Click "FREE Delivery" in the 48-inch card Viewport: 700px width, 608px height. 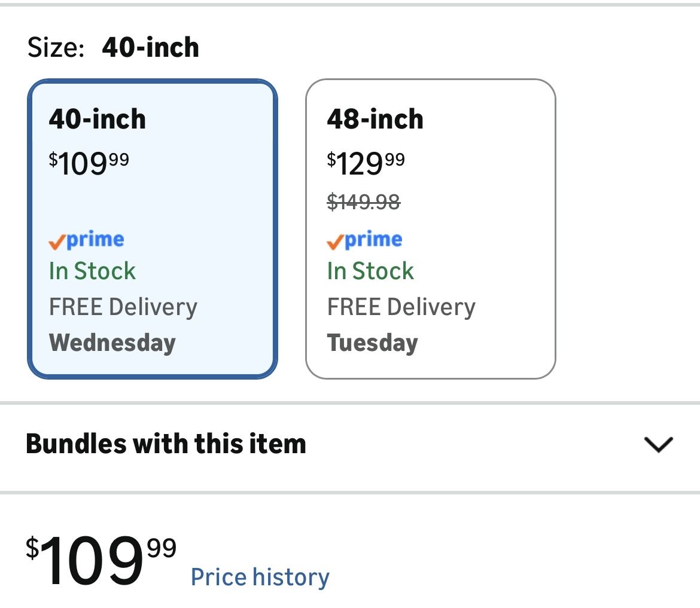tap(401, 307)
